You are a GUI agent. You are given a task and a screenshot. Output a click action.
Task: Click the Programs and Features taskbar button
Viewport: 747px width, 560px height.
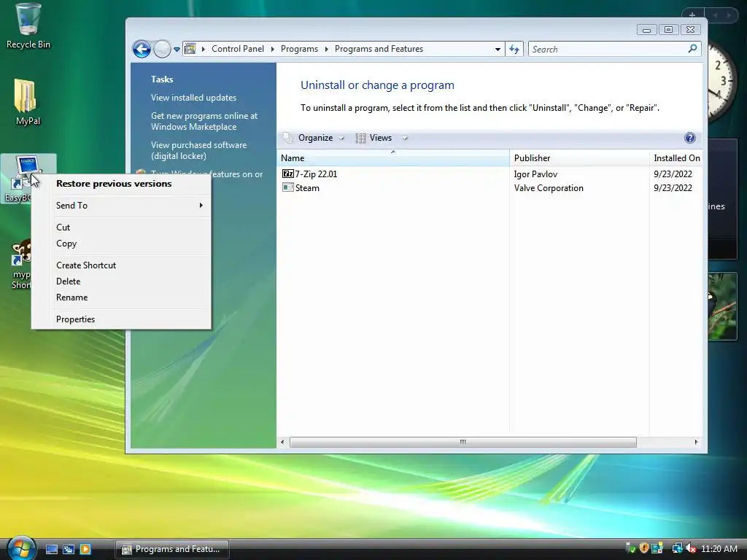click(172, 549)
